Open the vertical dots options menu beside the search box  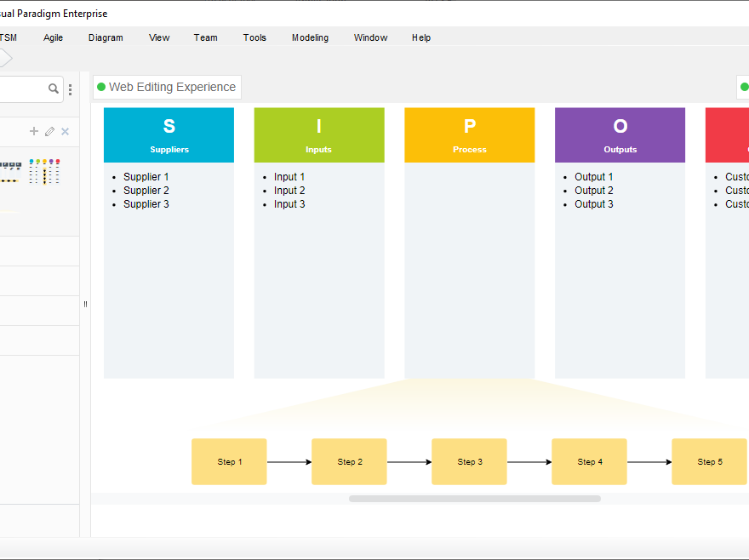70,89
